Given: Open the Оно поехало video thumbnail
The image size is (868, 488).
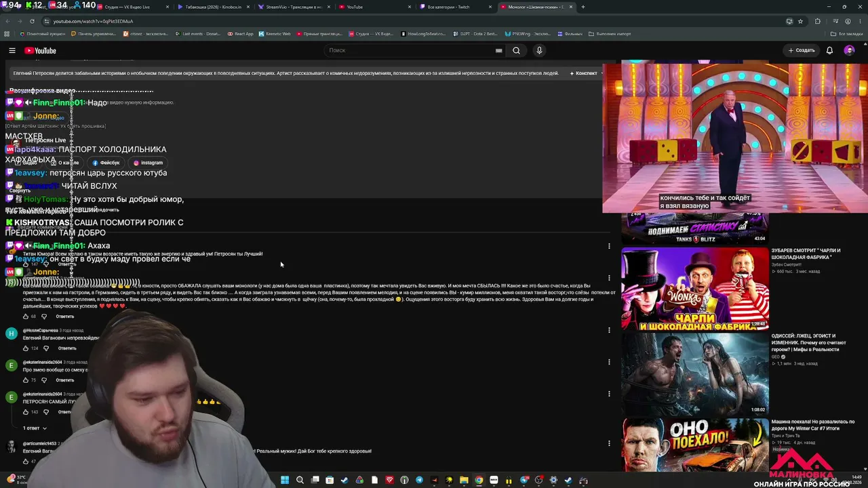Looking at the screenshot, I should tap(695, 444).
